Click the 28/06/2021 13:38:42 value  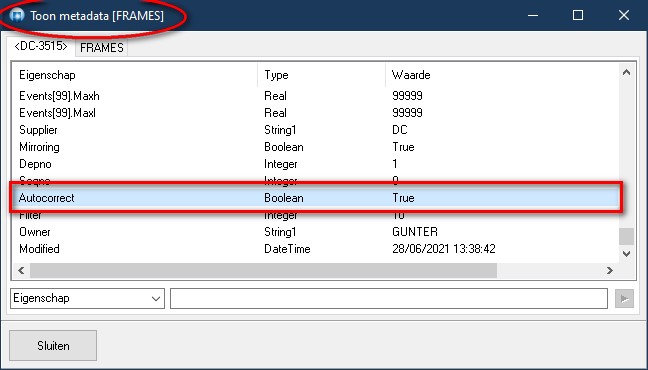pyautogui.click(x=443, y=248)
